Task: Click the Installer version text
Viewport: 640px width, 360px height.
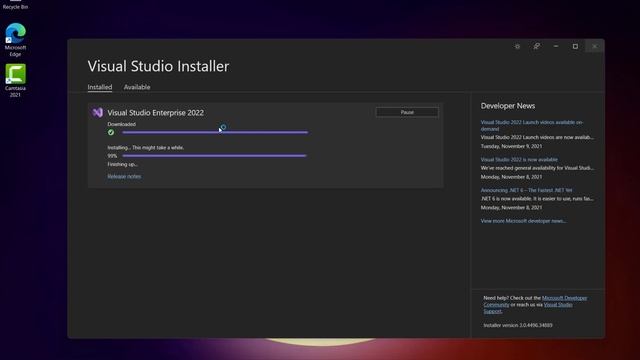Action: coord(518,325)
